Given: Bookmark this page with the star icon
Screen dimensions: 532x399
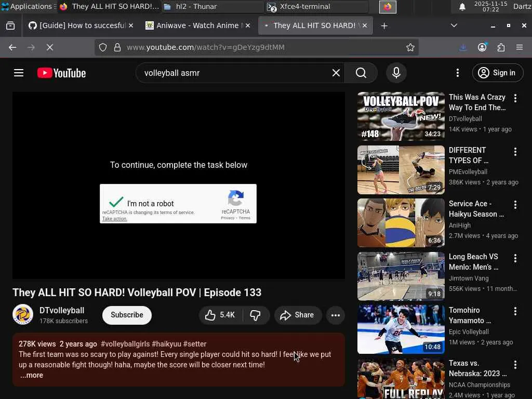Looking at the screenshot, I should (410, 47).
